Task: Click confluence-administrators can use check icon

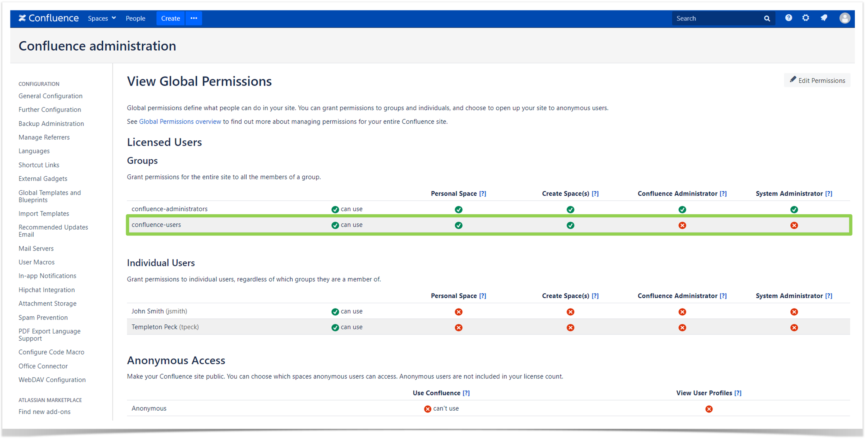Action: coord(335,210)
